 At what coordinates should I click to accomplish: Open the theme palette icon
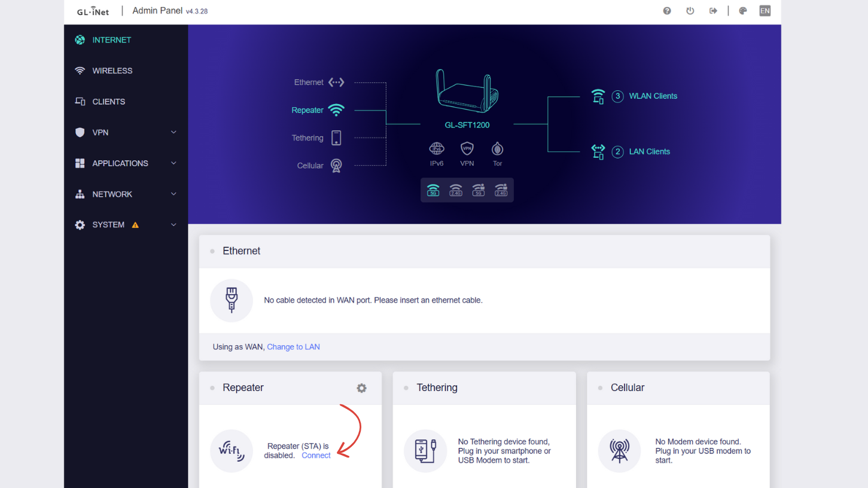[x=743, y=11]
